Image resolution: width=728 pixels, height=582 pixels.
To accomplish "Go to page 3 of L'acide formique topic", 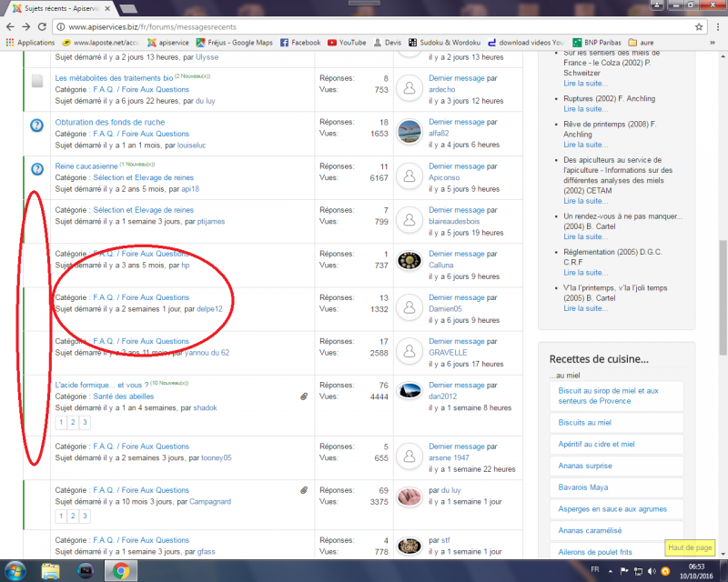I will point(85,422).
